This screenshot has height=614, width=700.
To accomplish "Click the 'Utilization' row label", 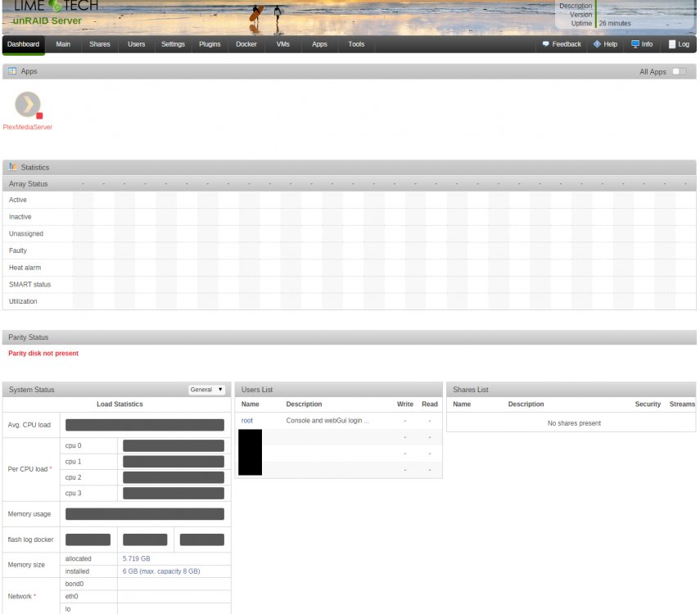I will click(x=23, y=301).
